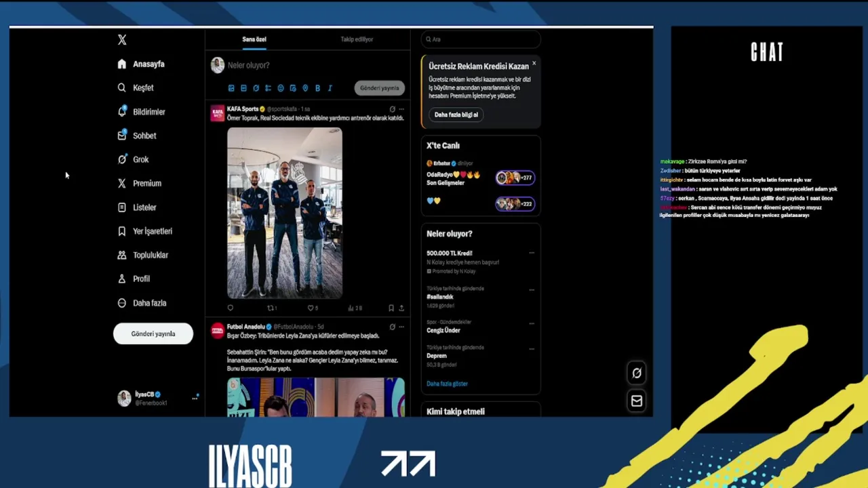
Task: Open options for the Deprem trend
Action: pyautogui.click(x=532, y=348)
